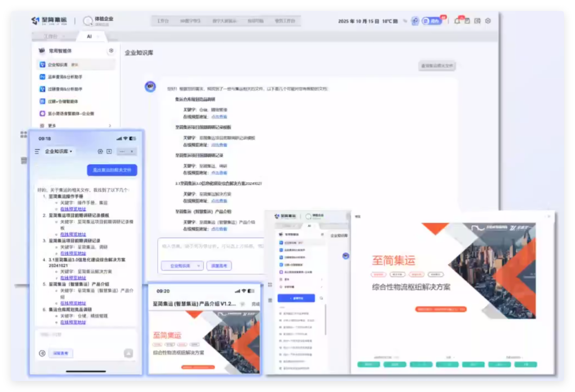This screenshot has height=392, width=575.
Task: Switch to the AI tab
Action: point(89,36)
